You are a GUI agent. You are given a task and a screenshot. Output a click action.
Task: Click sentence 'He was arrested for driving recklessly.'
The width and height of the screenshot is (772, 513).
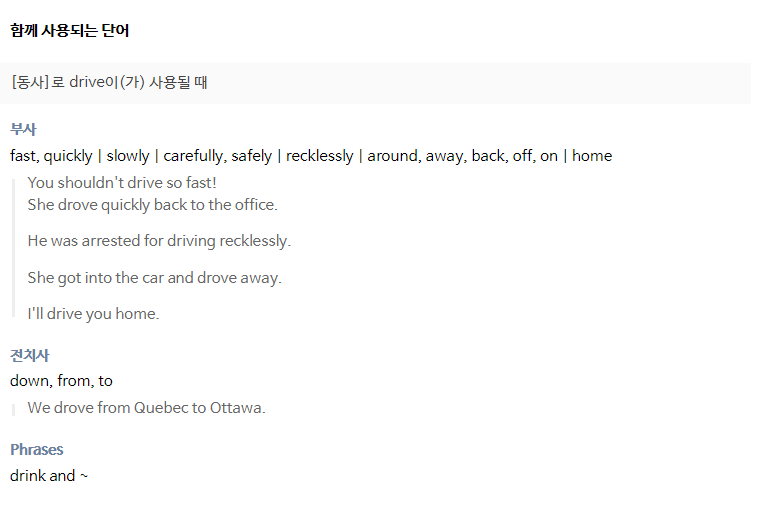159,241
